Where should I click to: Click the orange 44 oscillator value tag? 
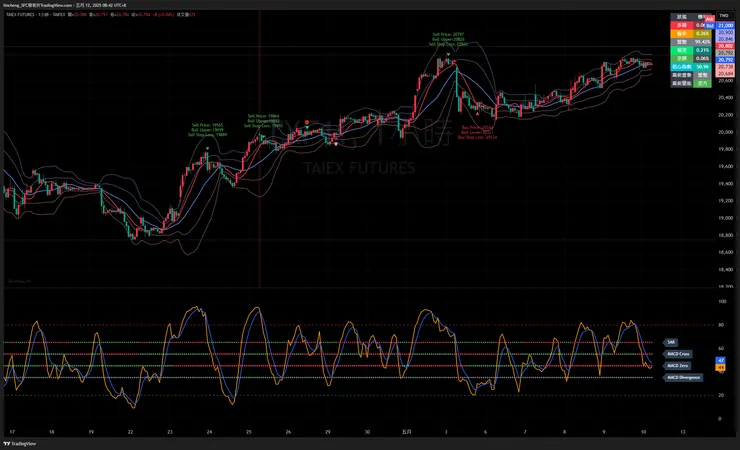pyautogui.click(x=721, y=367)
